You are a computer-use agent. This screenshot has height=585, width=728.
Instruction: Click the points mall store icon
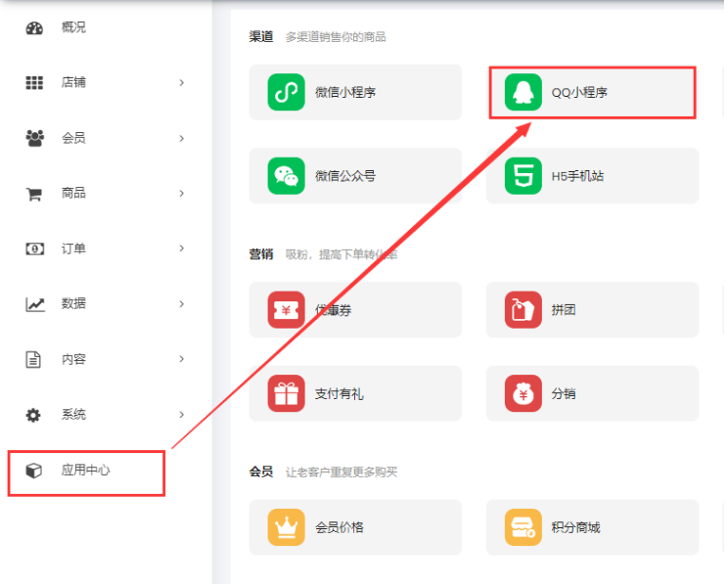tap(523, 527)
